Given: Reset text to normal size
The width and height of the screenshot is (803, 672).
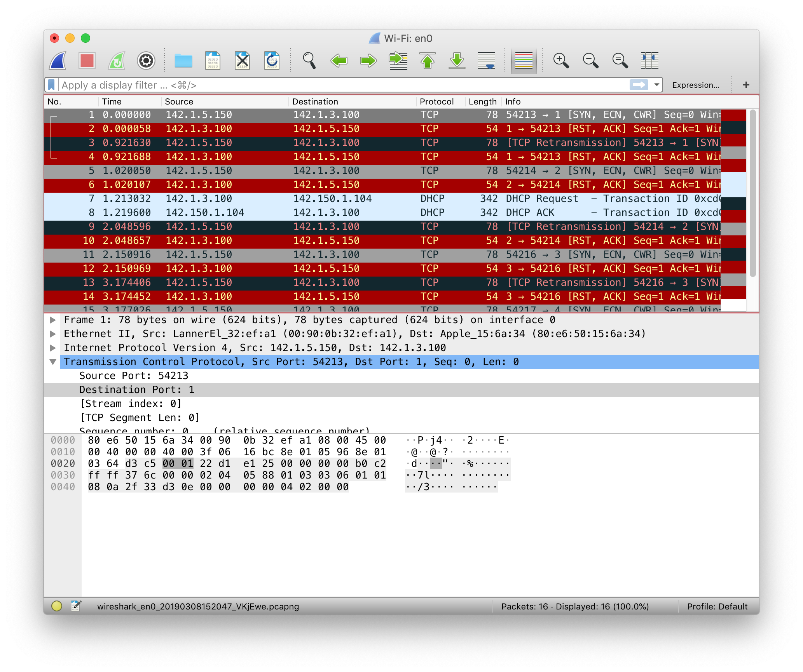Looking at the screenshot, I should (x=620, y=61).
